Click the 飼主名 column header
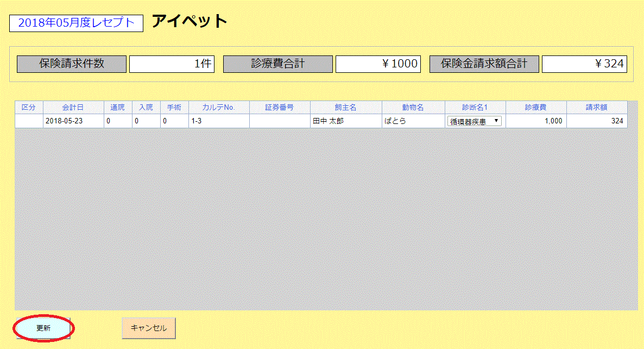This screenshot has height=349, width=644. (346, 107)
